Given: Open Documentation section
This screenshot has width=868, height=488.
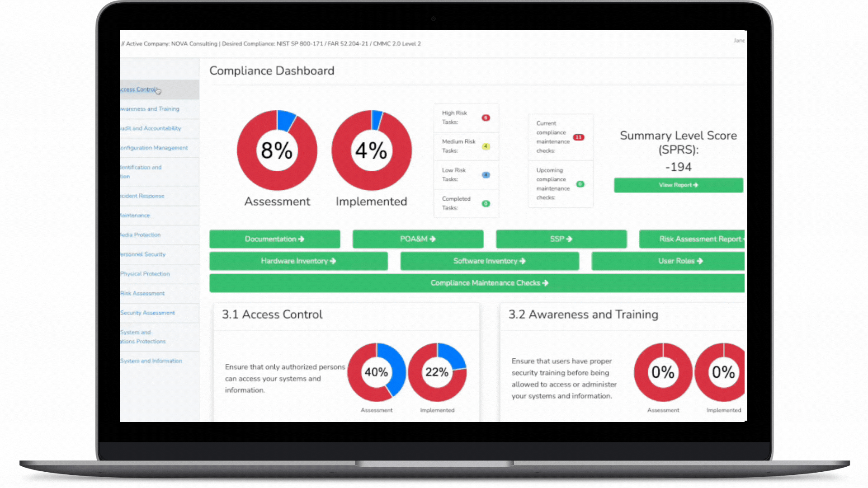Looking at the screenshot, I should click(x=274, y=239).
